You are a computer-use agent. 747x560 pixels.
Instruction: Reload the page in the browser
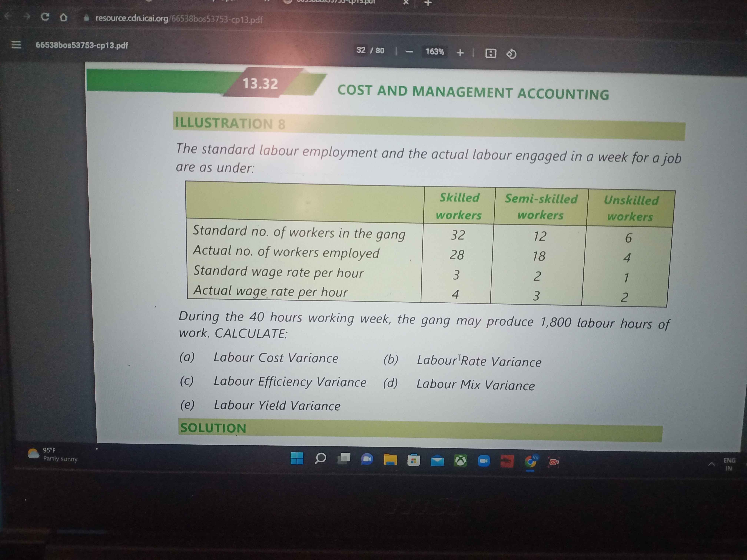45,16
